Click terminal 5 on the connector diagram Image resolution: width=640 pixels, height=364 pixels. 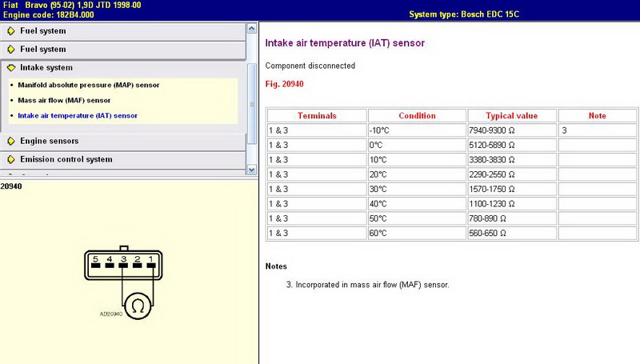pyautogui.click(x=95, y=260)
